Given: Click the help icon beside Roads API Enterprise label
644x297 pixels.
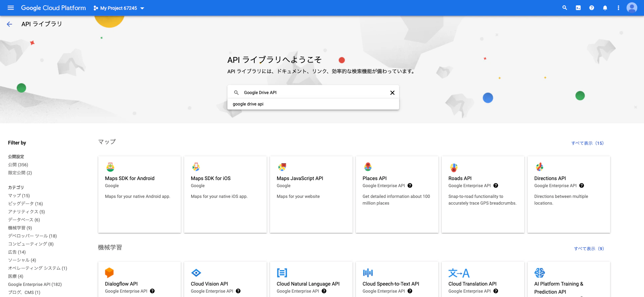Looking at the screenshot, I should coord(496,186).
